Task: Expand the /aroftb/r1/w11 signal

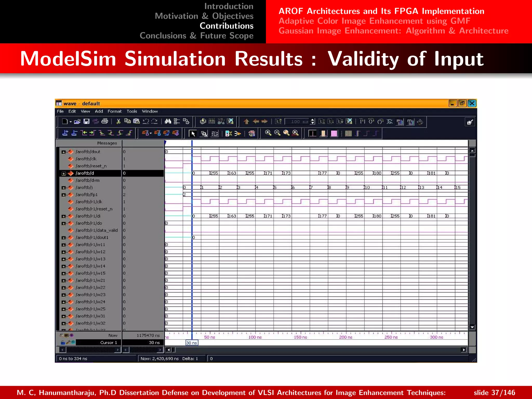Action: (x=63, y=245)
